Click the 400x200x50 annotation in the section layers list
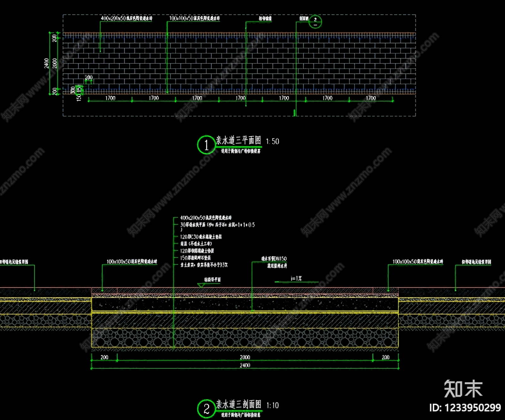505x420 pixels. [x=206, y=218]
